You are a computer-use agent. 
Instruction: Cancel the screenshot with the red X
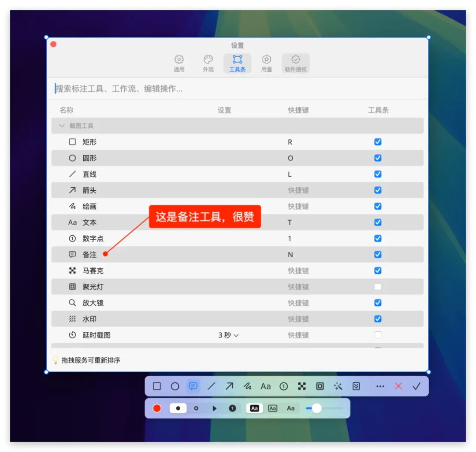point(398,386)
